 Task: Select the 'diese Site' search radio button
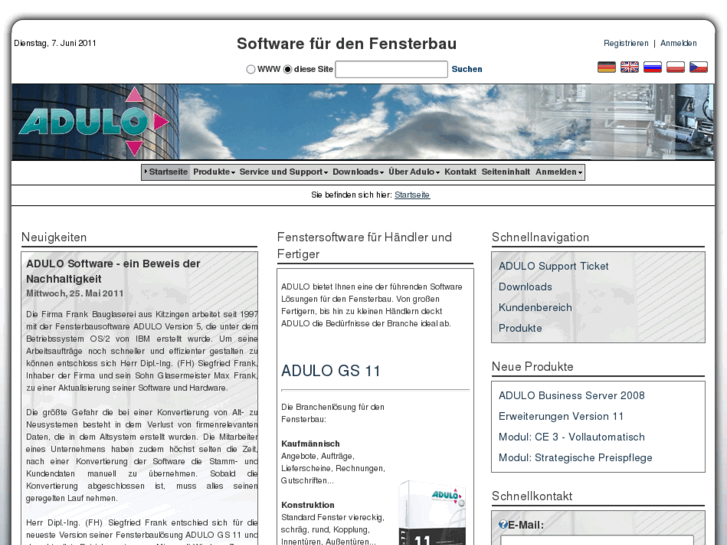click(x=287, y=69)
